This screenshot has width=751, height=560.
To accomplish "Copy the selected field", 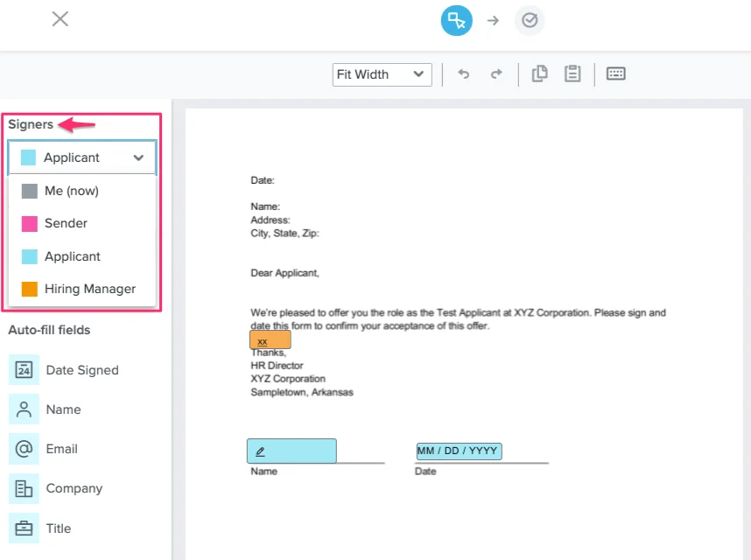I will [540, 73].
